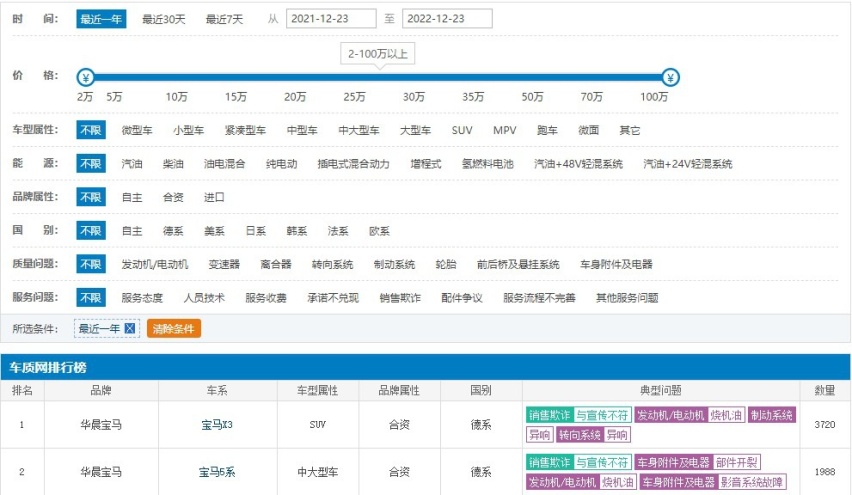Viewport: 852px width, 495px height.
Task: Filter country by 日系
Action: pos(256,231)
